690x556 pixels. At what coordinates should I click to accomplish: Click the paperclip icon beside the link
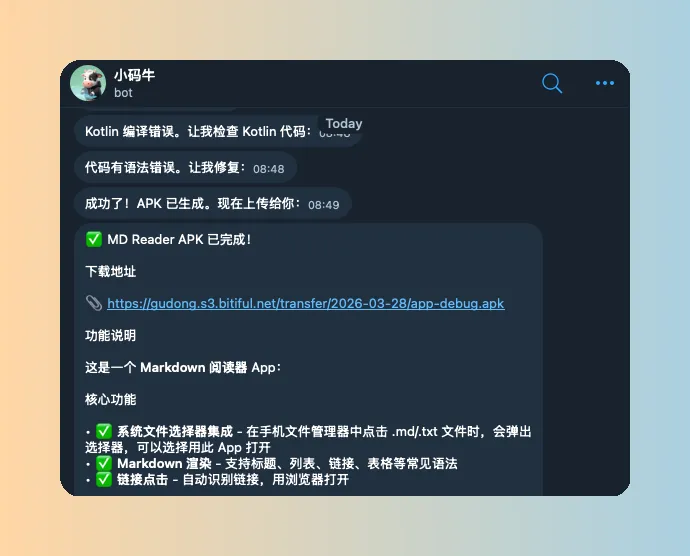tap(94, 303)
